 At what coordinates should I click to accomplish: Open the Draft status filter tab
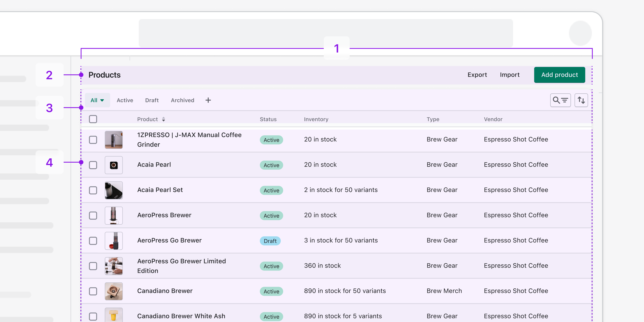click(x=152, y=100)
